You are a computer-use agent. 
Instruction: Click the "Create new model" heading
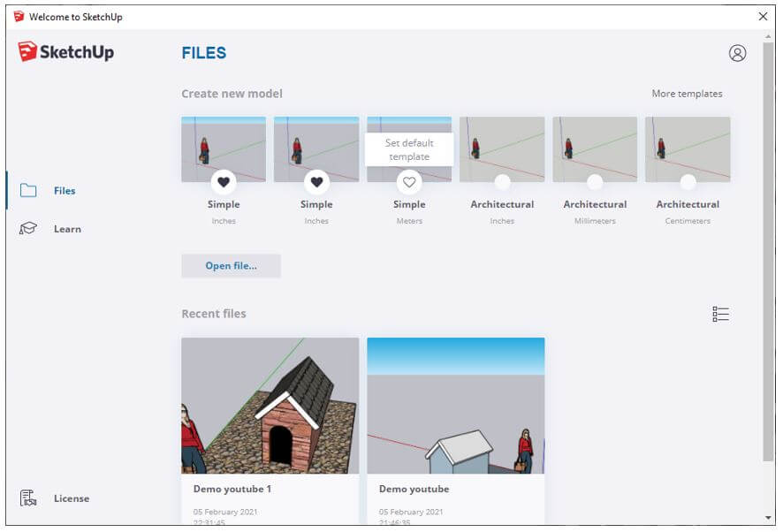[232, 94]
